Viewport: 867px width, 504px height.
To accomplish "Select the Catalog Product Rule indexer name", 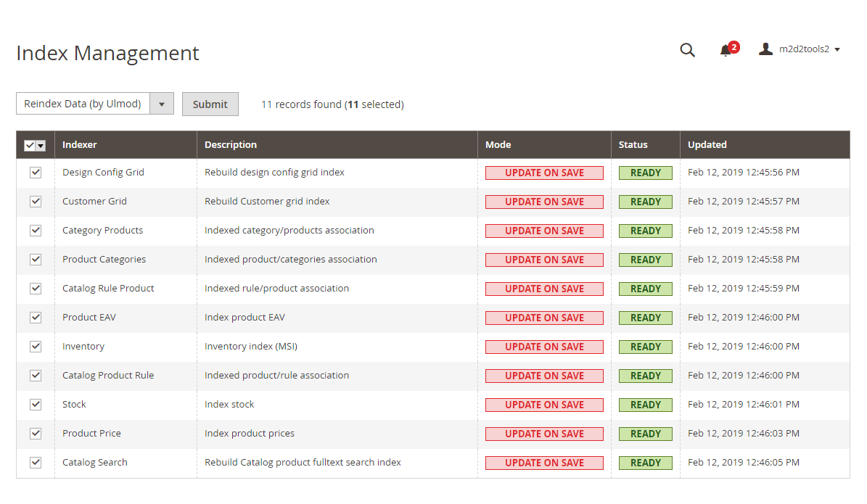I will [x=108, y=375].
